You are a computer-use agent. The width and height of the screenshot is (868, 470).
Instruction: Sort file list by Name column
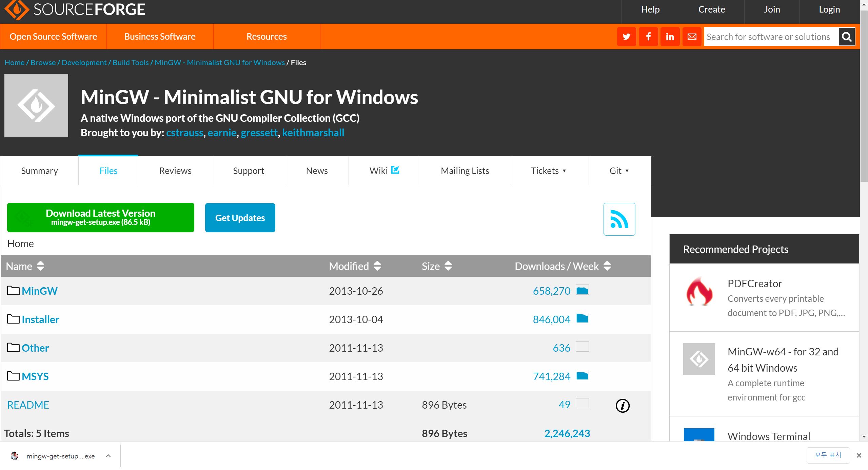pyautogui.click(x=25, y=266)
